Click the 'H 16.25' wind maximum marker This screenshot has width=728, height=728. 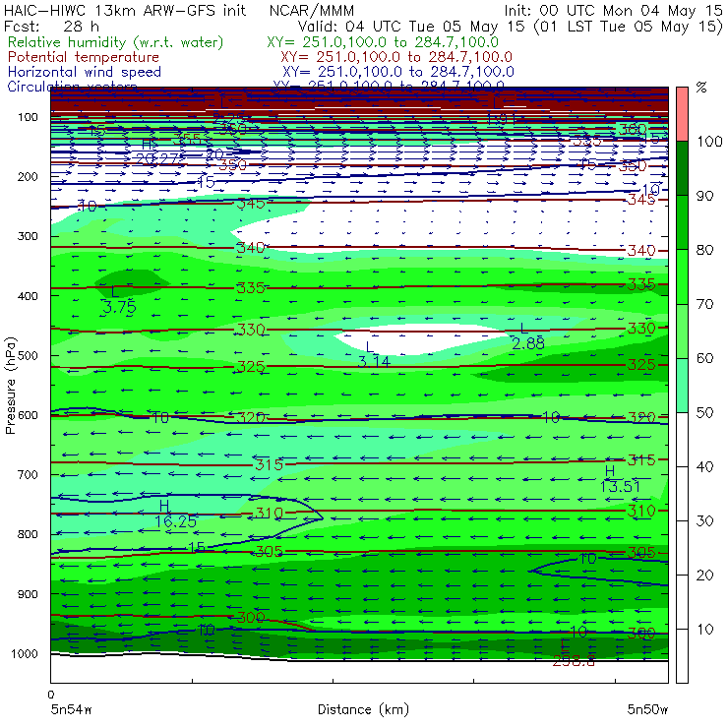(175, 514)
